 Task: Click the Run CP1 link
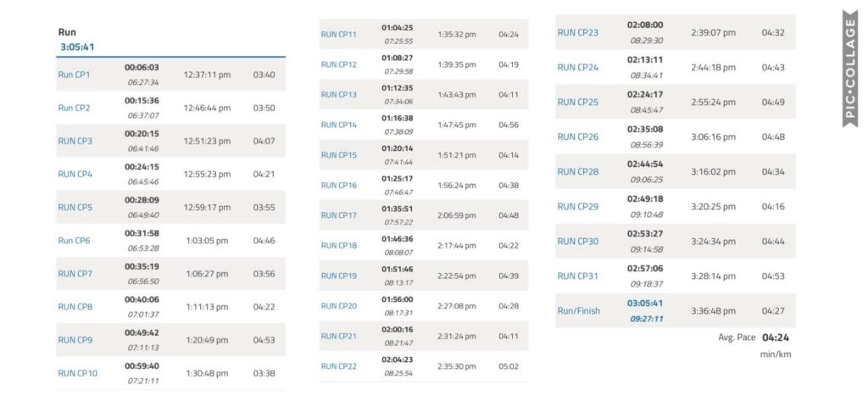click(74, 75)
